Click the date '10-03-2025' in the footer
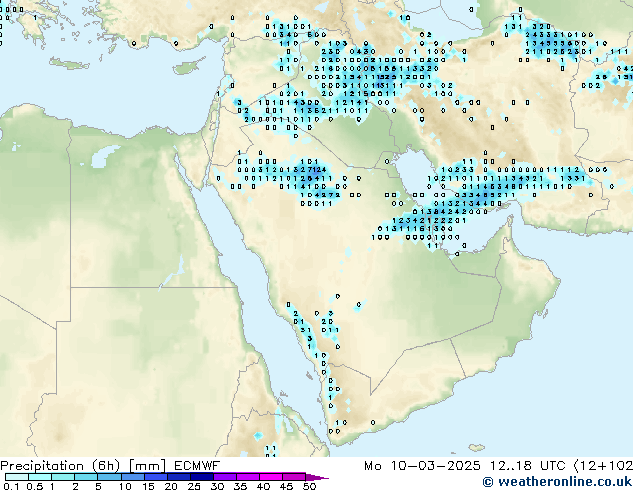Screen dimensions: 634x490 click(435, 466)
